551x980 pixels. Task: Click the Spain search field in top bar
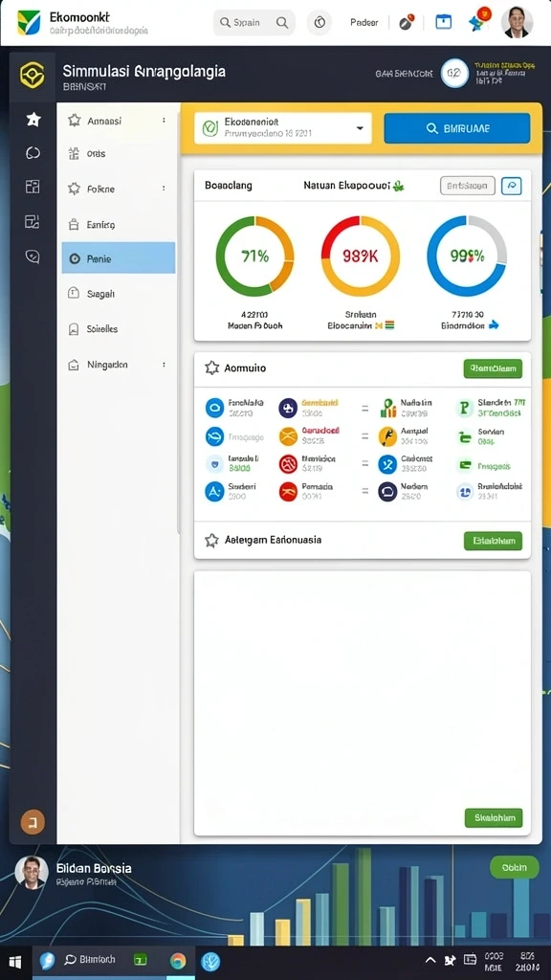pos(254,23)
